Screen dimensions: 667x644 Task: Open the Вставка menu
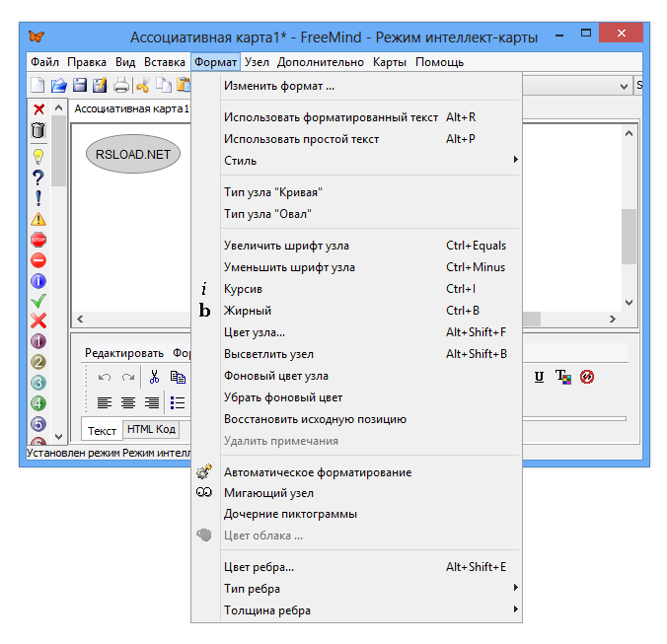tap(165, 62)
